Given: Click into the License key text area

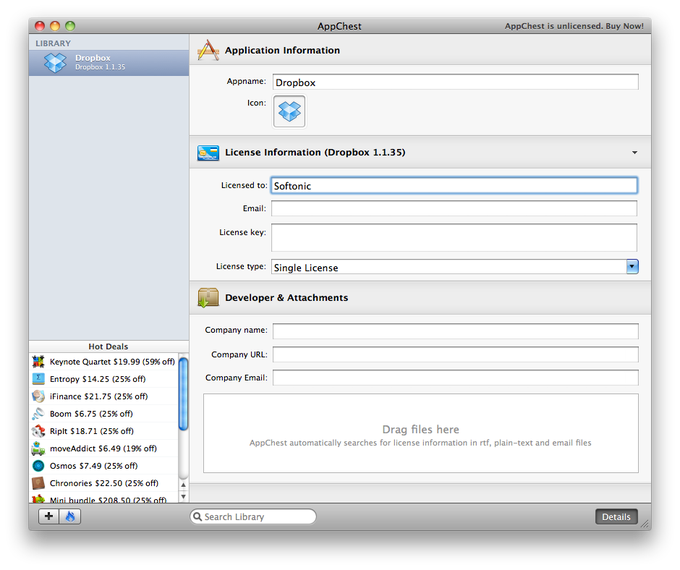Looking at the screenshot, I should point(454,237).
